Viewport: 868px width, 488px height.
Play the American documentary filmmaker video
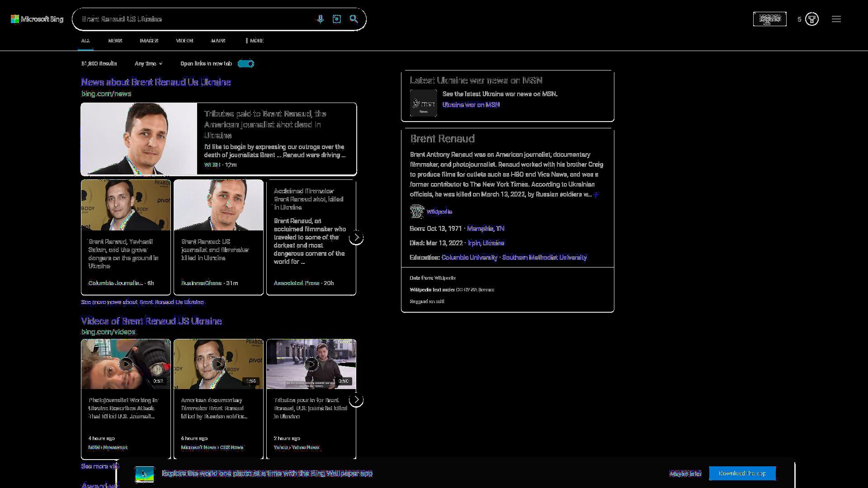pyautogui.click(x=218, y=364)
